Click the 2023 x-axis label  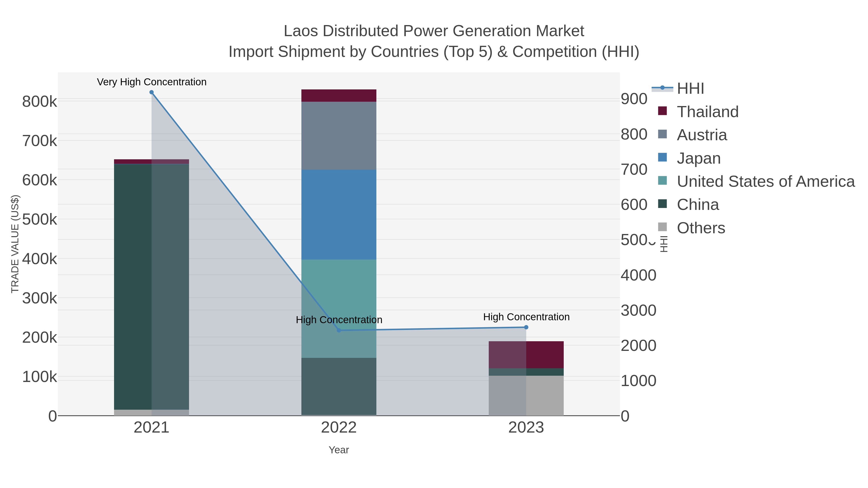coord(526,428)
